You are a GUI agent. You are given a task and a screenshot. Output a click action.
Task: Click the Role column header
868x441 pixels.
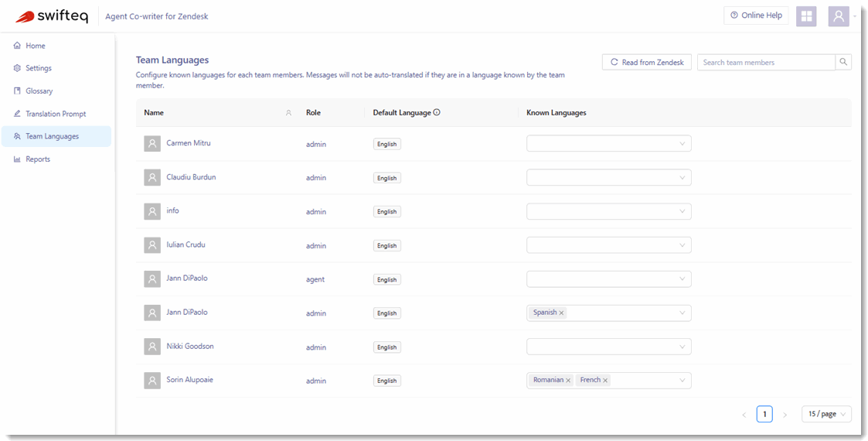click(x=313, y=112)
